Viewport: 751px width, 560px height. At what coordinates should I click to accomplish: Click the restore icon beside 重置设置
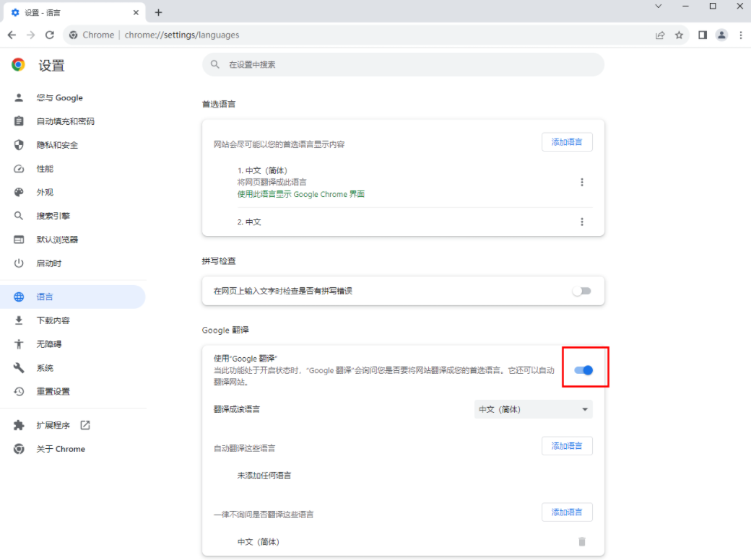point(19,392)
